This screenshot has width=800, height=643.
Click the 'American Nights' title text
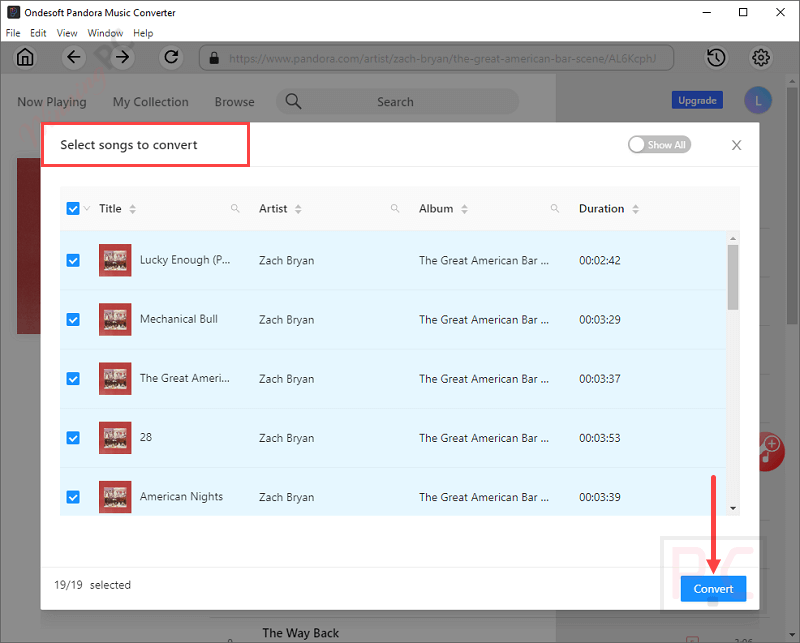pyautogui.click(x=181, y=497)
